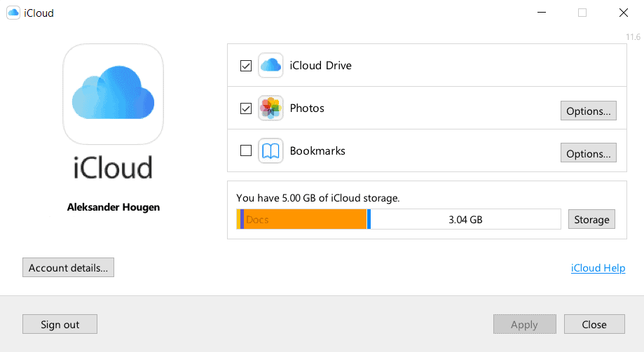Open the iCloud Help link

point(598,268)
